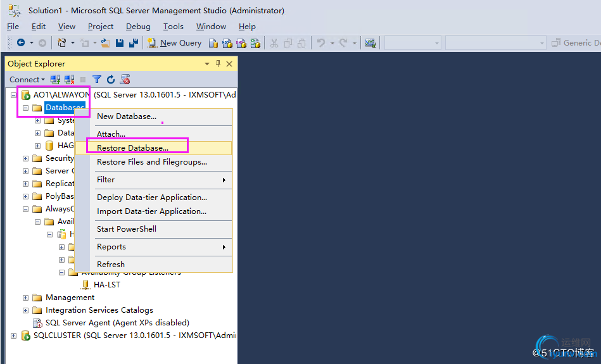Open the Help menu
This screenshot has height=364, width=601.
pyautogui.click(x=247, y=27)
